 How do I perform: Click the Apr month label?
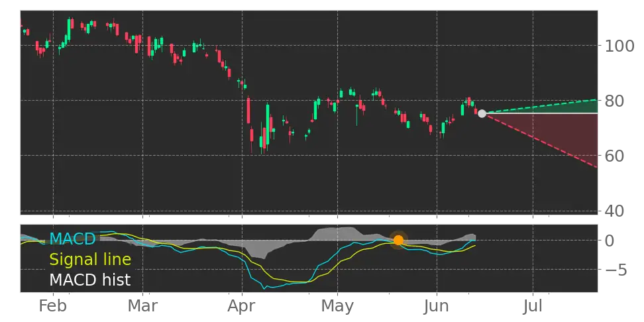point(242,307)
